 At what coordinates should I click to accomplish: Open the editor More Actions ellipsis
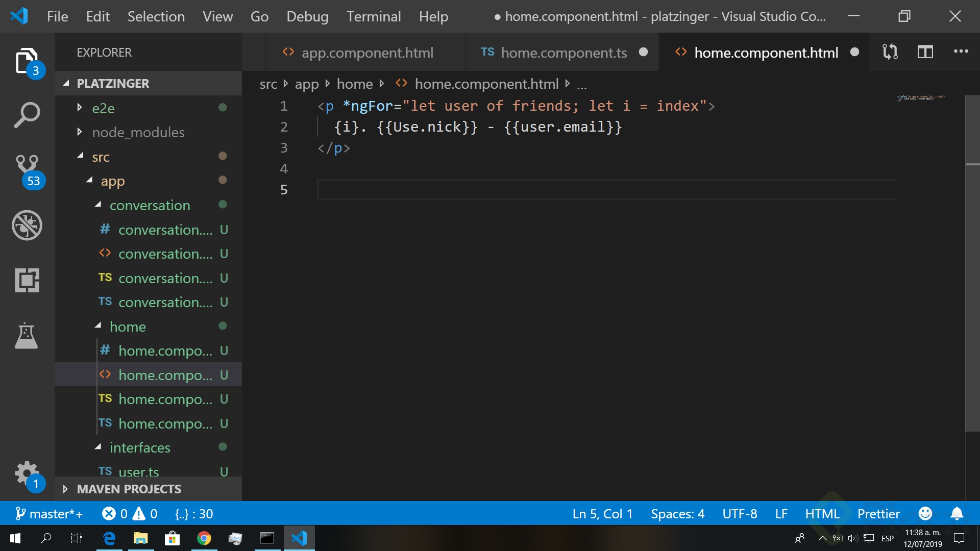(961, 52)
